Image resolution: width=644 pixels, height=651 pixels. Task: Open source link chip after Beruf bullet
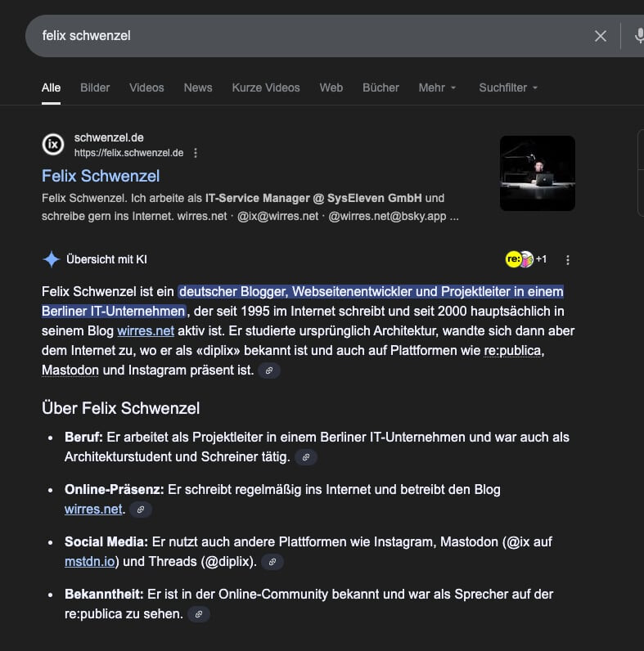305,458
